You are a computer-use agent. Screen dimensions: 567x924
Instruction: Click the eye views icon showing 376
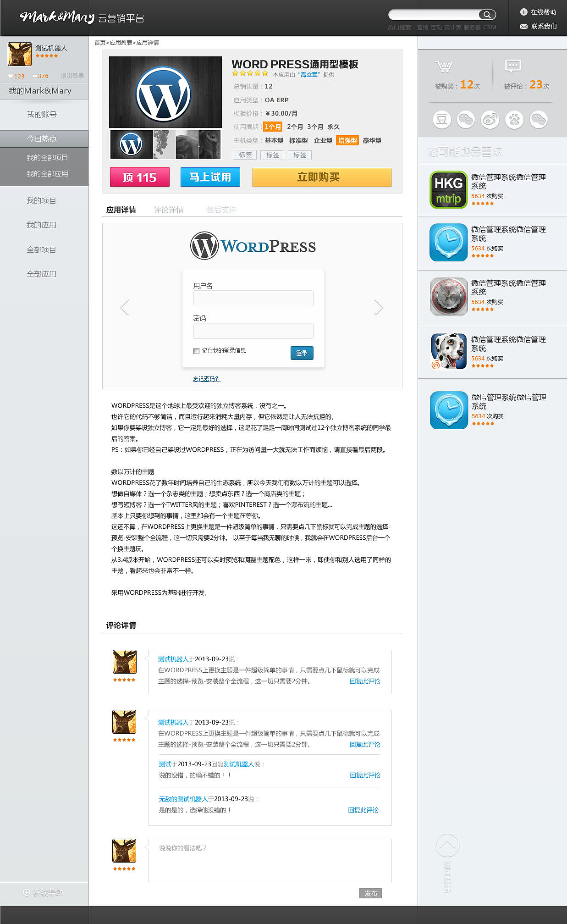(x=35, y=76)
